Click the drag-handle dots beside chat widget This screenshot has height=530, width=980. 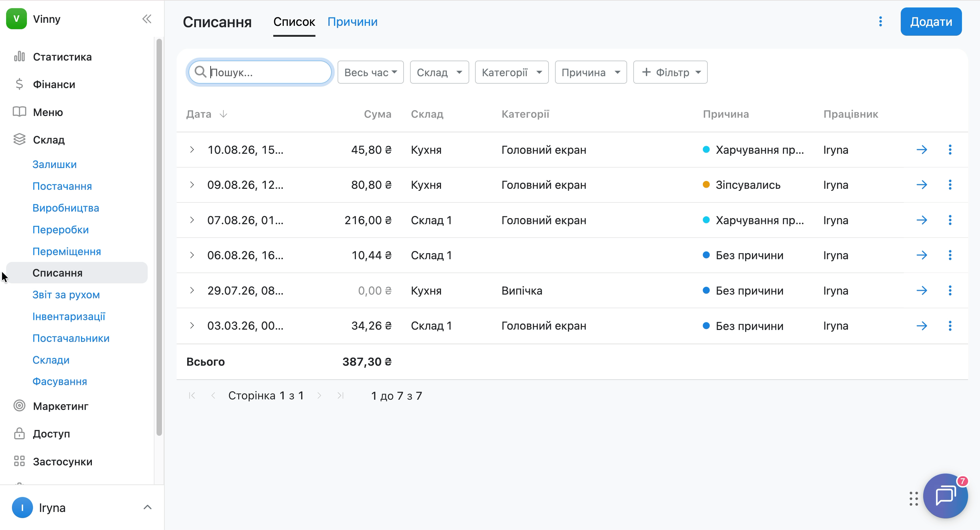tap(913, 498)
